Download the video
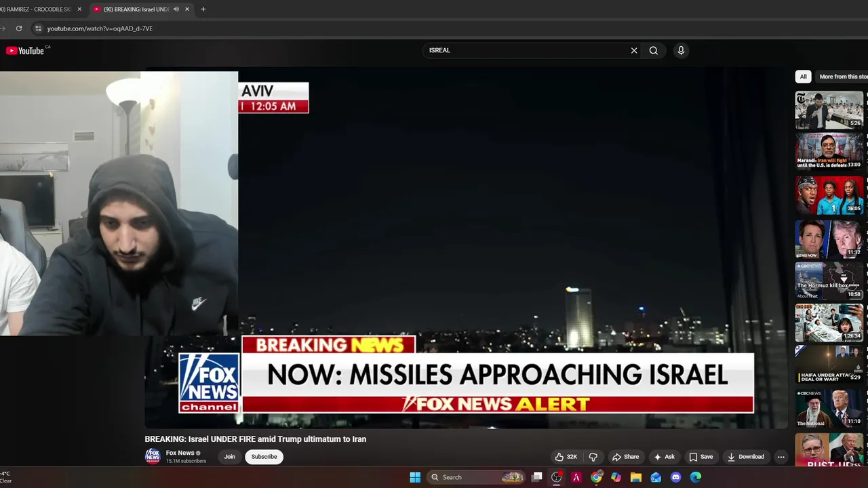The height and width of the screenshot is (488, 868). [x=746, y=457]
